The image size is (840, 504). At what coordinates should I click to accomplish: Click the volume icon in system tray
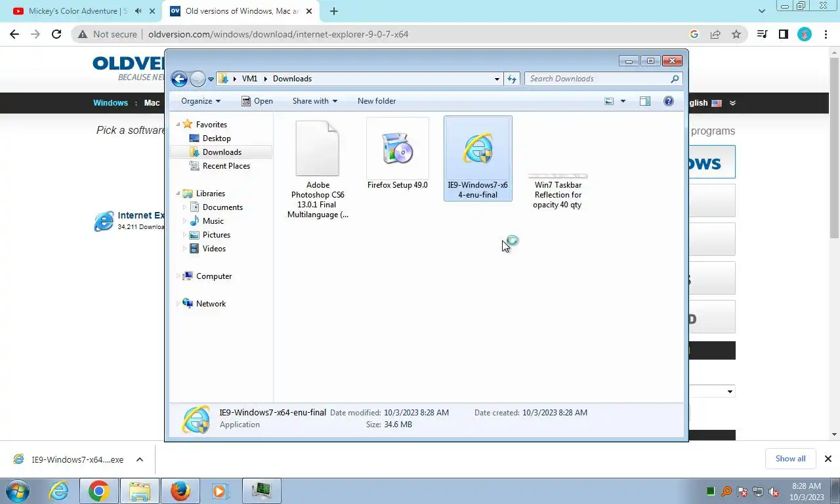click(x=774, y=492)
